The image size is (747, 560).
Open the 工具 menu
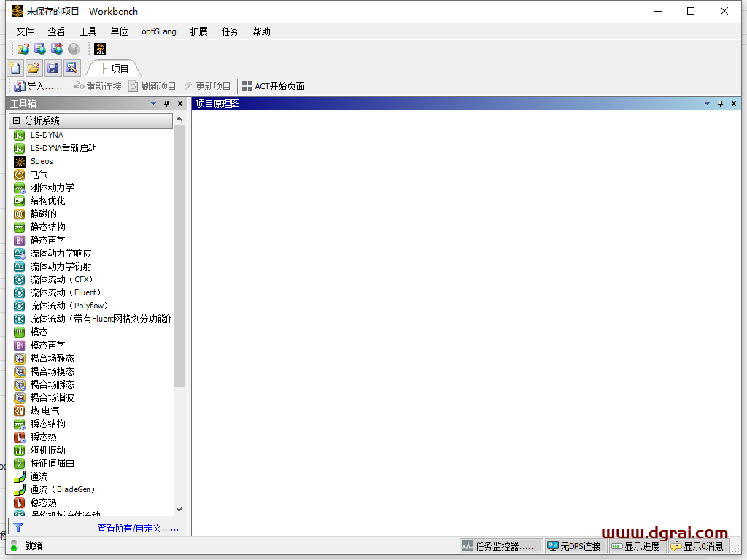88,31
